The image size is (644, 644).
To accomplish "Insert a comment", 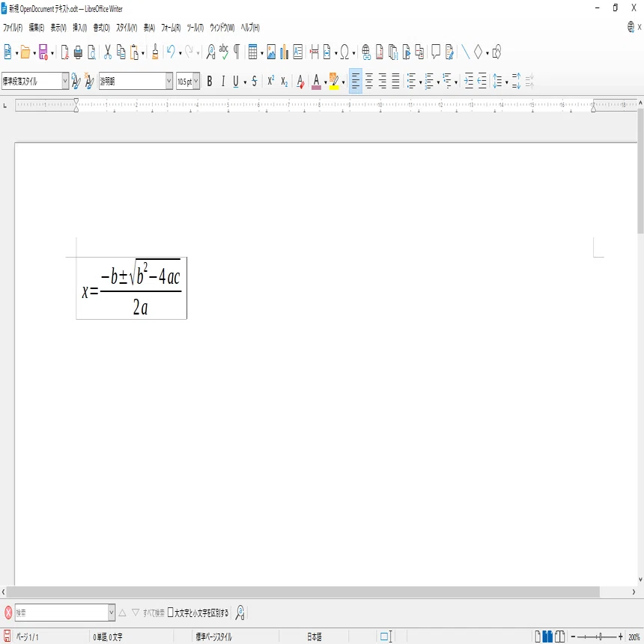I will click(436, 52).
